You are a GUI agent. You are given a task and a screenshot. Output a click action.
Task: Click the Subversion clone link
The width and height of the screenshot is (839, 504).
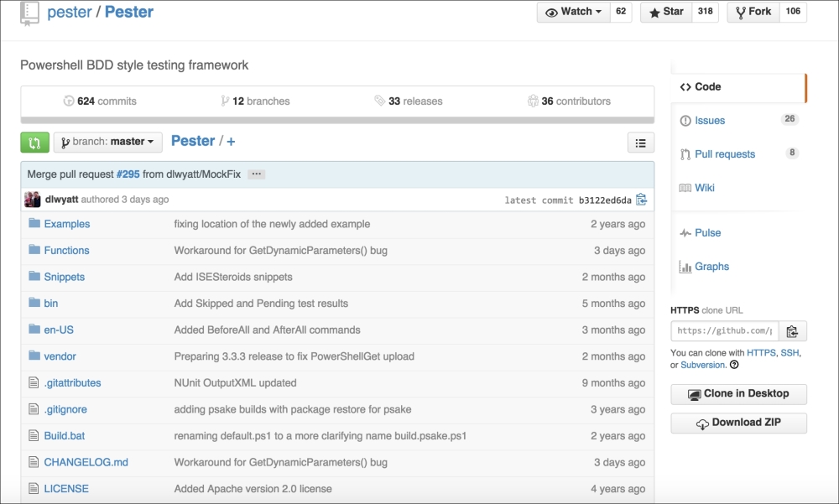pyautogui.click(x=702, y=365)
